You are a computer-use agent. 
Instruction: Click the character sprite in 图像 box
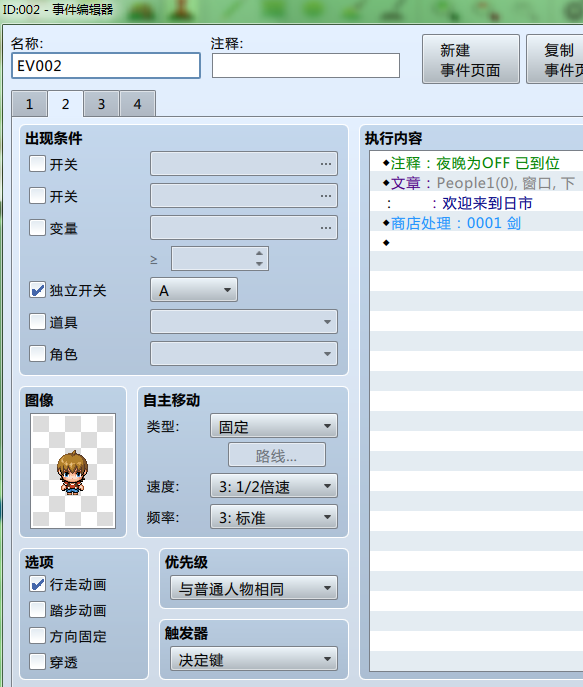click(73, 471)
